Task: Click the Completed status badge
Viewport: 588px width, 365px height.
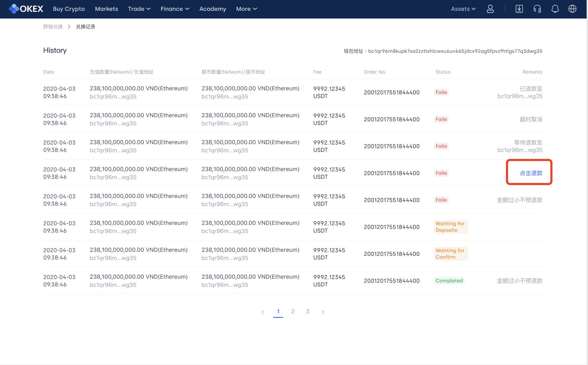Action: pos(449,281)
